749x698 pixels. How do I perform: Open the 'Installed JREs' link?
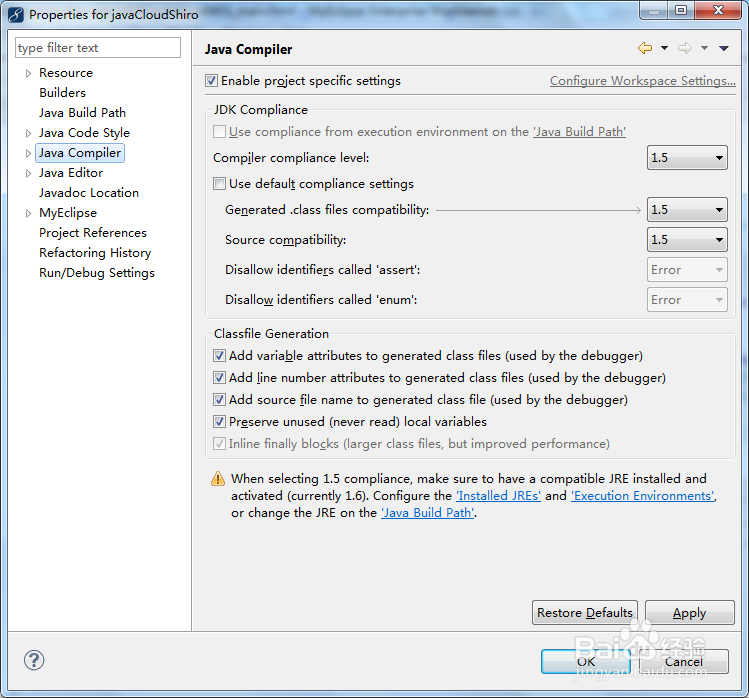click(498, 496)
